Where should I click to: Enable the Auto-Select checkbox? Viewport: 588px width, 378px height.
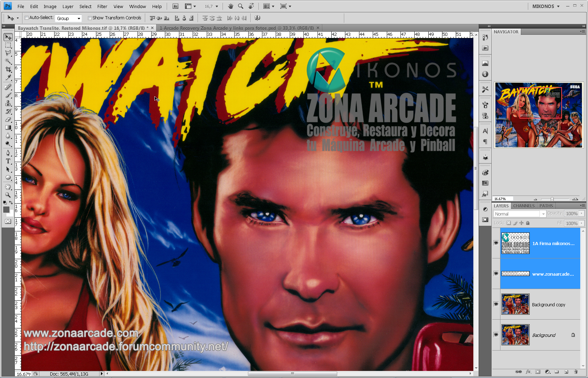coord(26,18)
